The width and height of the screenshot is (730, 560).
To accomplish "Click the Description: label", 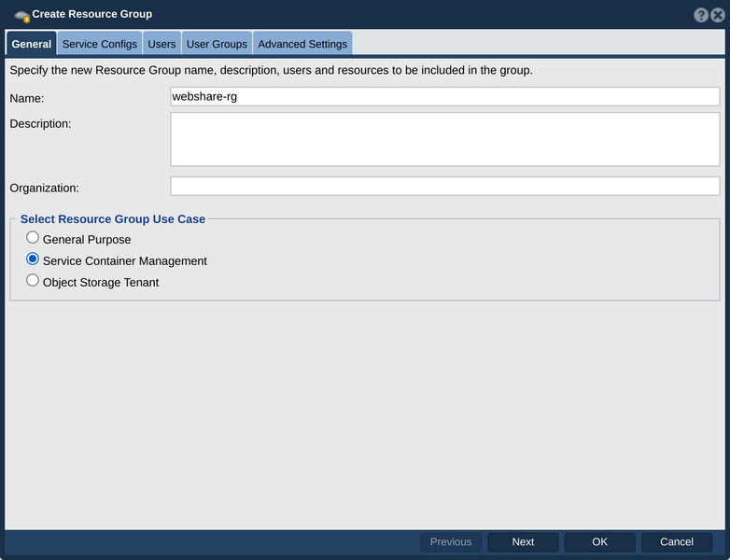I will [40, 124].
